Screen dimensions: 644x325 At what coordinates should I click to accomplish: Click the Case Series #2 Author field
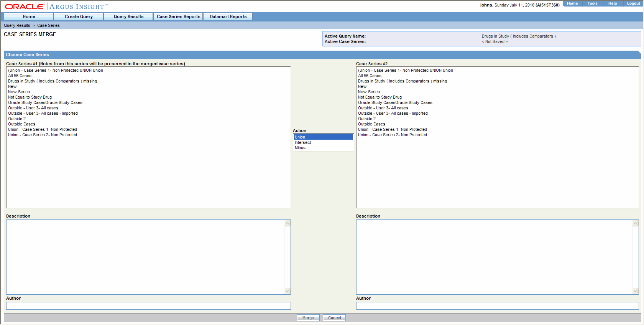click(498, 306)
